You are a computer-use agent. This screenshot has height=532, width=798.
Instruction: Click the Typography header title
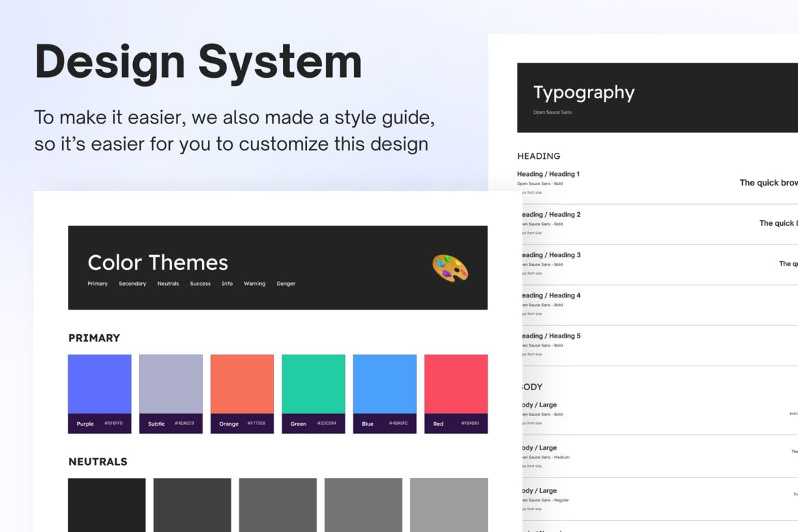point(584,93)
